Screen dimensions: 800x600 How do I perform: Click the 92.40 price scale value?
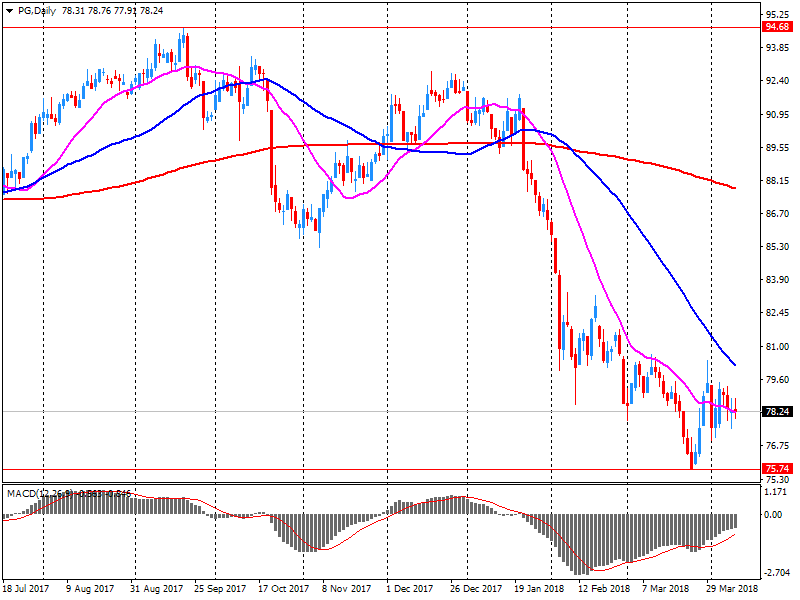click(778, 81)
